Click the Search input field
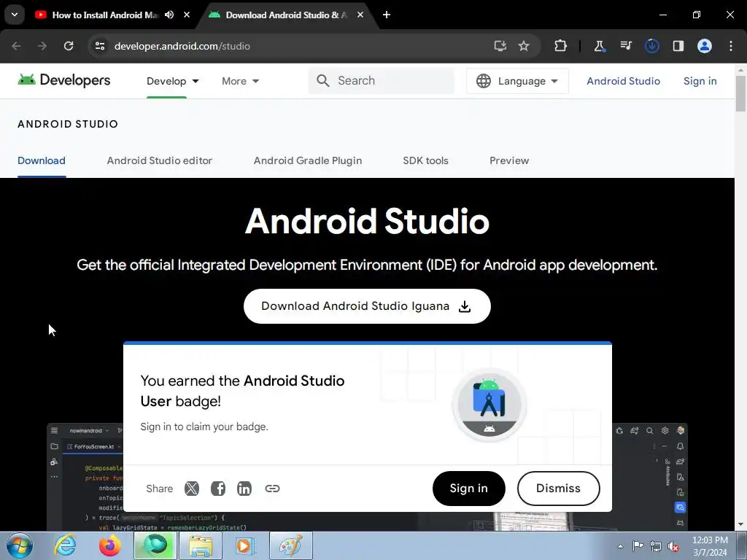747x560 pixels. pos(382,80)
